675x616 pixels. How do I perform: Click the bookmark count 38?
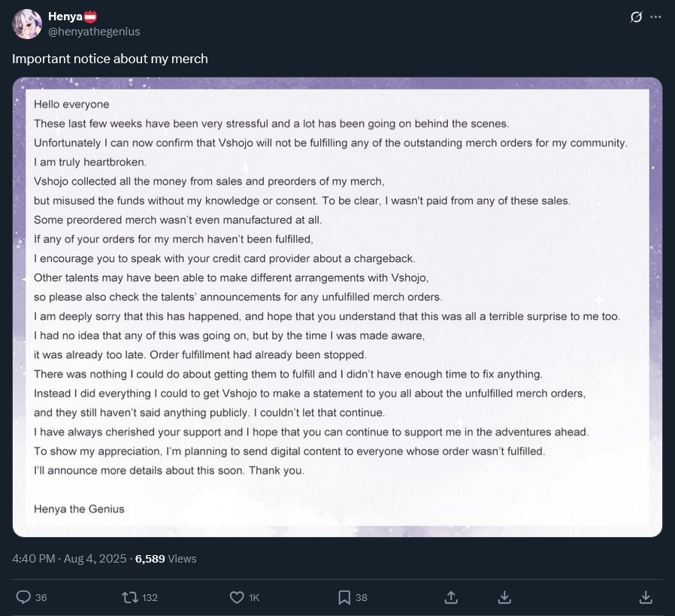(362, 598)
